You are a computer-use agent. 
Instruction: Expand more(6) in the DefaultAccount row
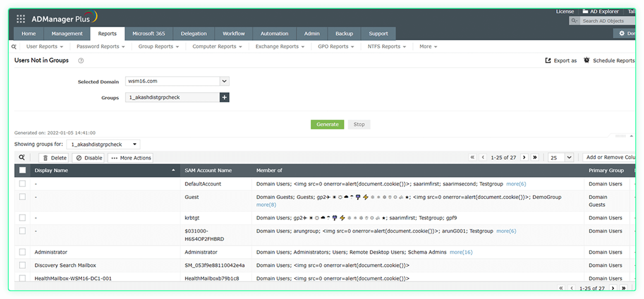516,184
